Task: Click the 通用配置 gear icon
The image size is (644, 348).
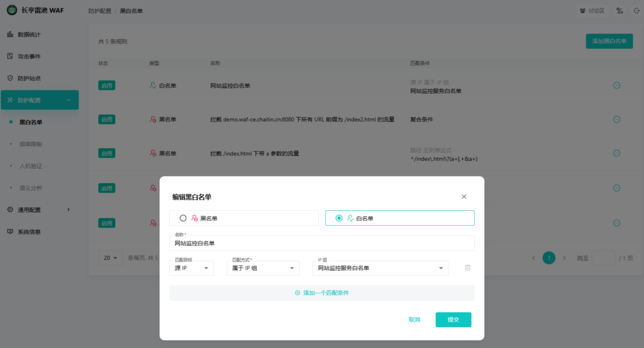Action: click(10, 210)
